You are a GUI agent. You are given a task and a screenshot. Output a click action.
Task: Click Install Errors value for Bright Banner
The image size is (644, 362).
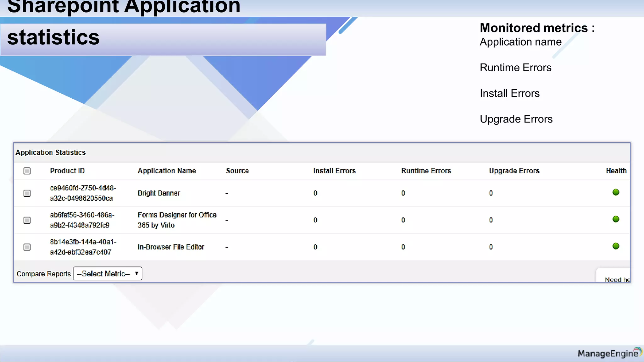[315, 193]
